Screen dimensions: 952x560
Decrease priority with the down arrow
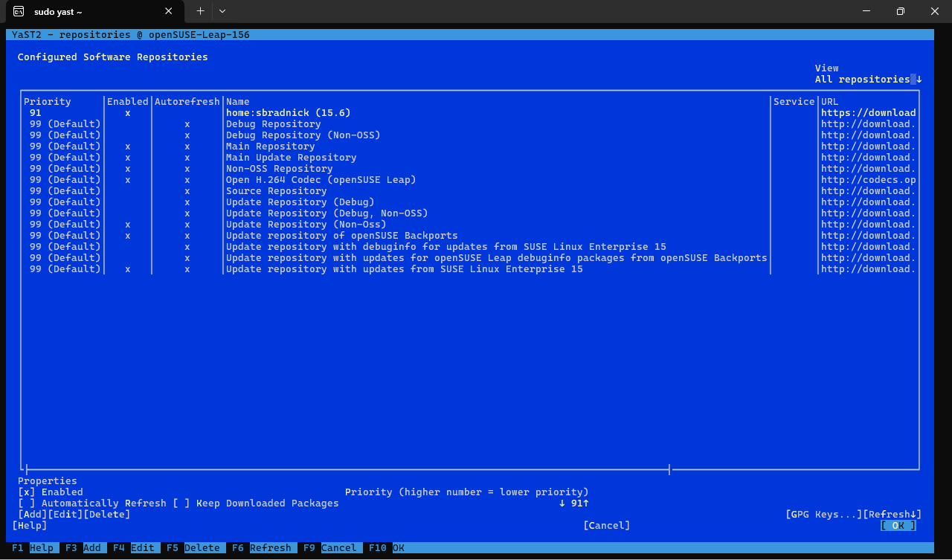(562, 503)
